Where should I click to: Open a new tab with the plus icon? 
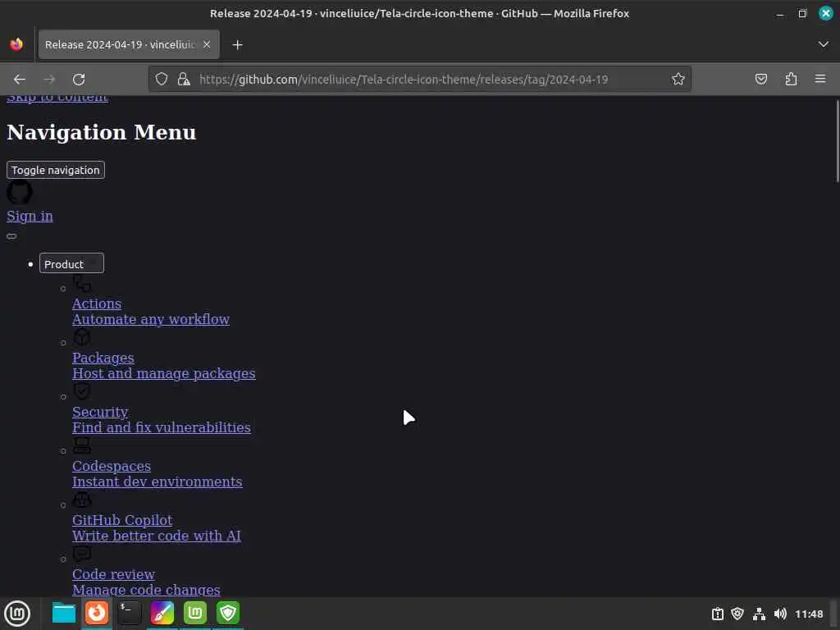[237, 44]
